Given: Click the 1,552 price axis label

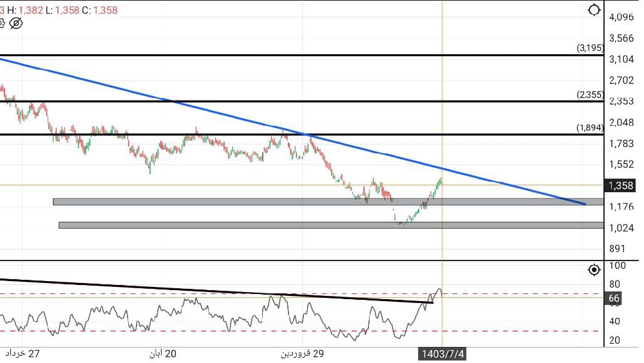Looking at the screenshot, I should (x=621, y=164).
